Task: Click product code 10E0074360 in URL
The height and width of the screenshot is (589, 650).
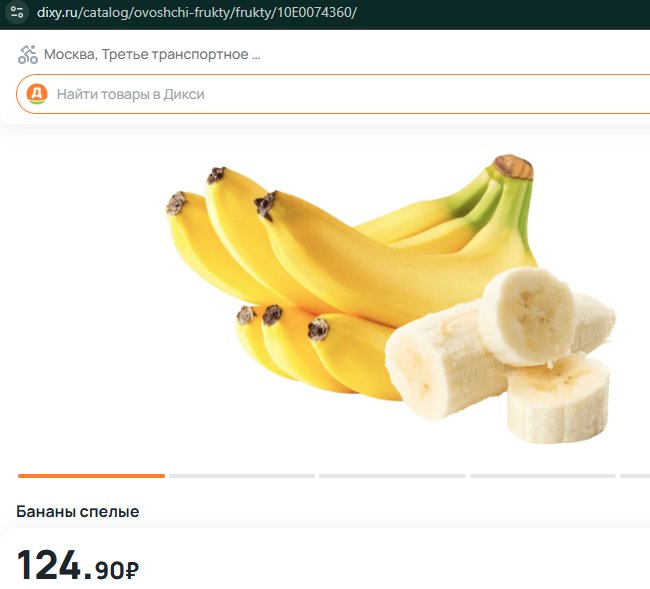Action: tap(314, 12)
